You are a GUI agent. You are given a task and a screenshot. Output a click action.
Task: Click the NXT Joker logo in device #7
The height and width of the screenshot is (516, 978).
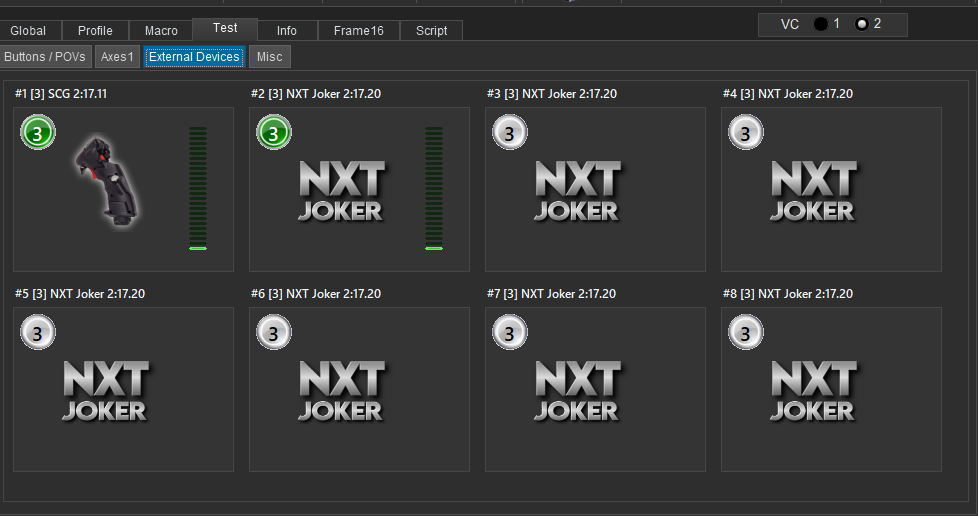[x=577, y=390]
